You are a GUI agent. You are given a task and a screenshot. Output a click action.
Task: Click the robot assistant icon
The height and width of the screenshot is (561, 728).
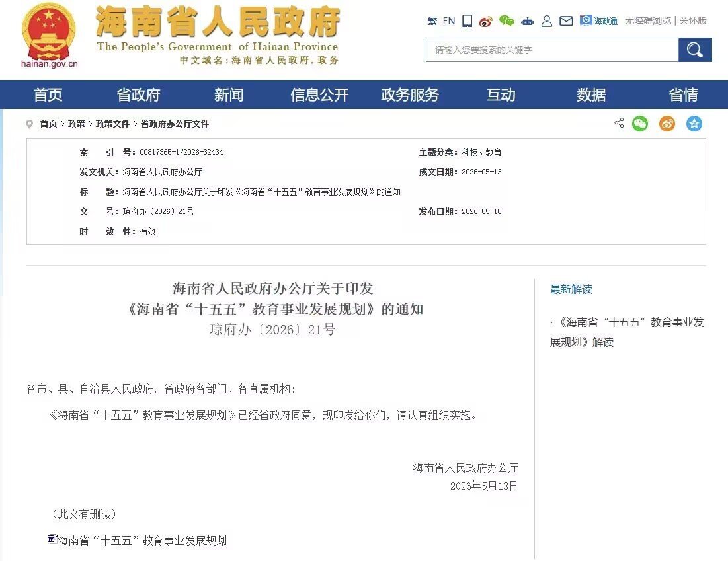click(x=528, y=21)
